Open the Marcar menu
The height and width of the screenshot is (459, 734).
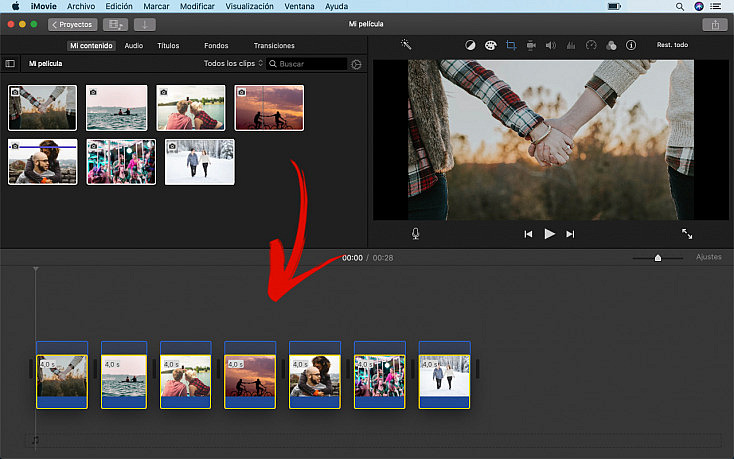(156, 6)
